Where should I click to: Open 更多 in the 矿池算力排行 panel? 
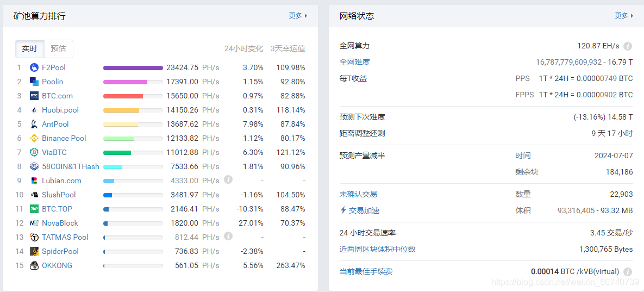pyautogui.click(x=298, y=16)
